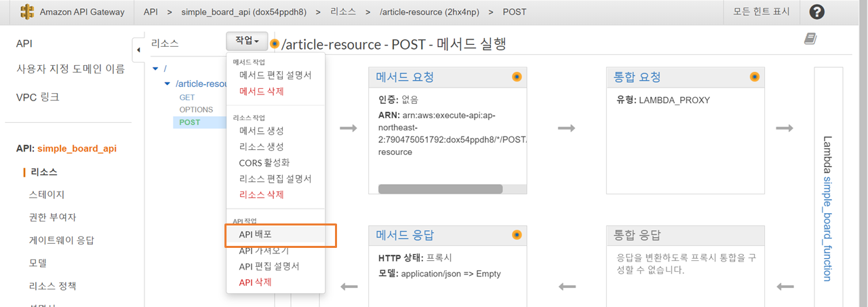Viewport: 868px width, 307px height.
Task: Click 통합 응답 box heading
Action: coord(637,235)
